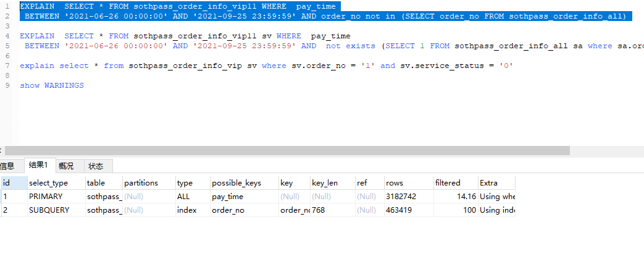Screen dimensions: 644x256
Task: Click the table column header
Action: point(104,183)
